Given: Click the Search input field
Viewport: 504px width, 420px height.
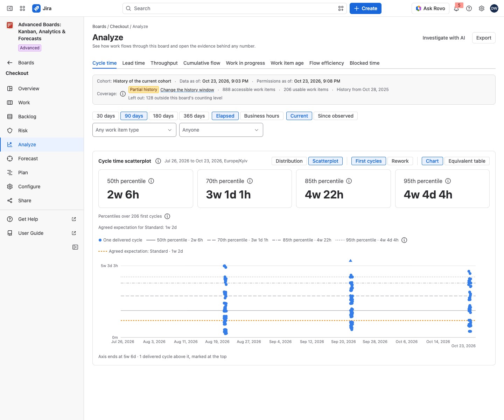Looking at the screenshot, I should pyautogui.click(x=234, y=8).
